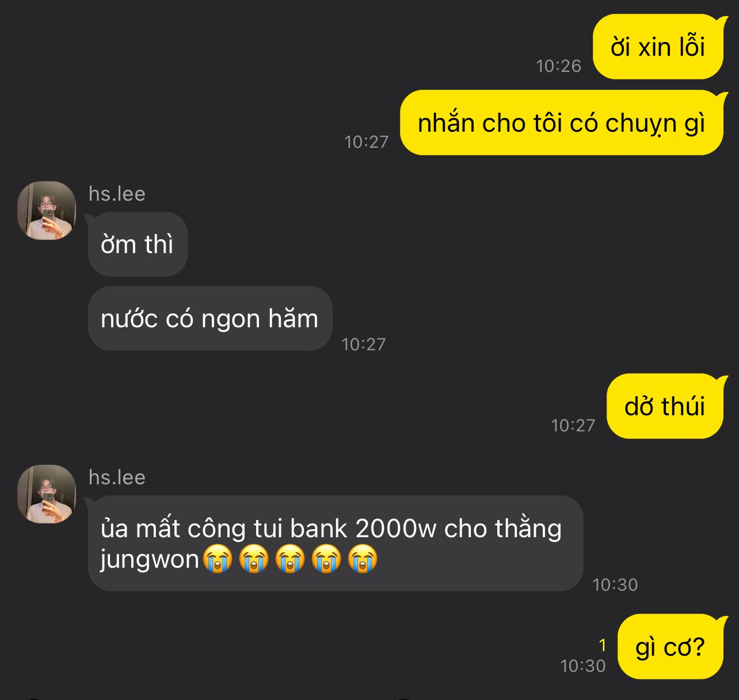Tap the "nước có ngon hăm" message

coord(210,319)
